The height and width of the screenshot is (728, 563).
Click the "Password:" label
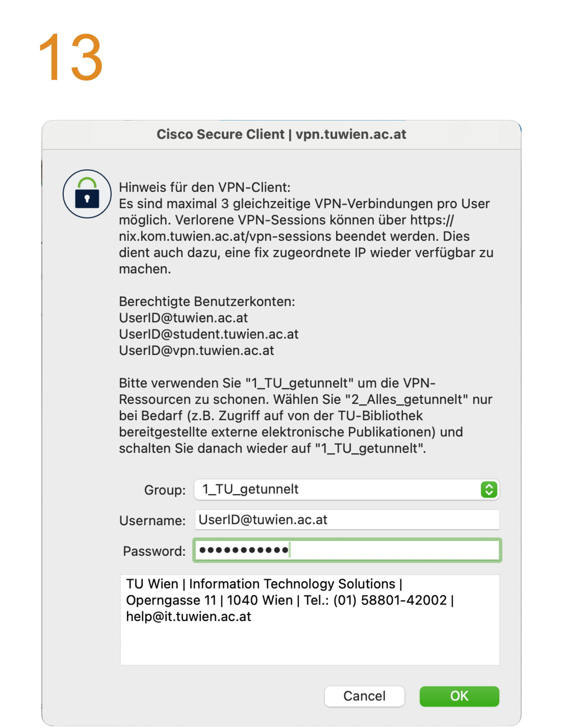[x=154, y=551]
